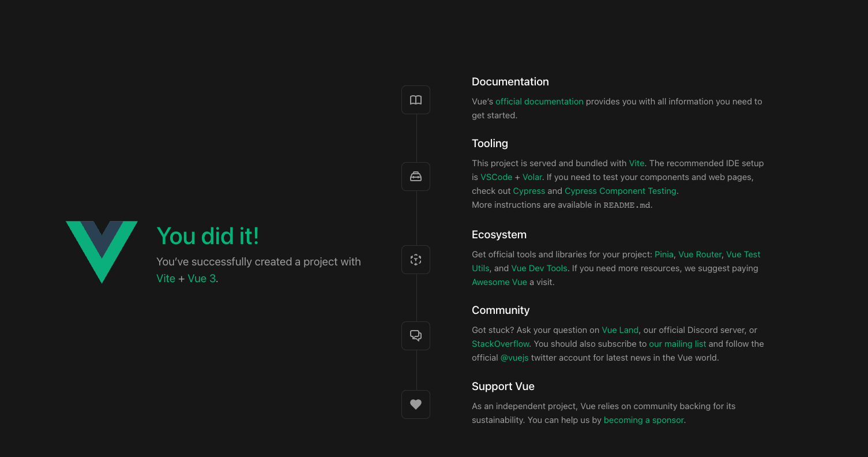The width and height of the screenshot is (868, 457).
Task: Open the official documentation link
Action: click(539, 102)
